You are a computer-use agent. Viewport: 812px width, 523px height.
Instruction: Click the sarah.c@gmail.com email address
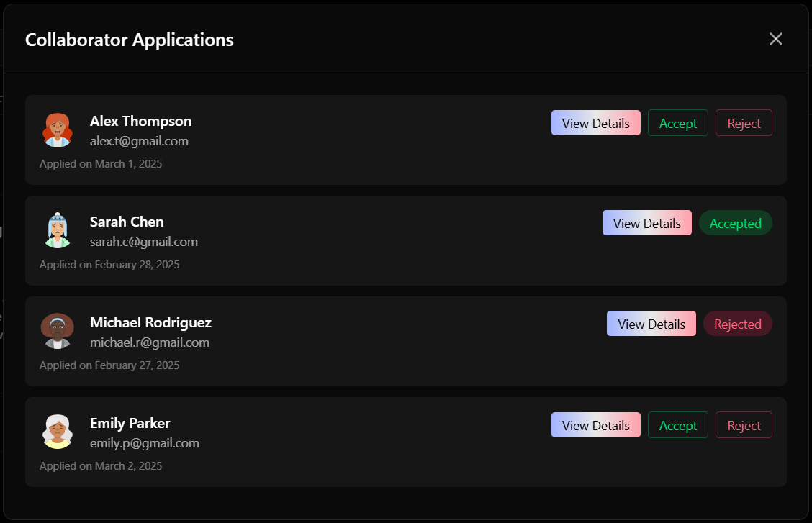coord(143,242)
